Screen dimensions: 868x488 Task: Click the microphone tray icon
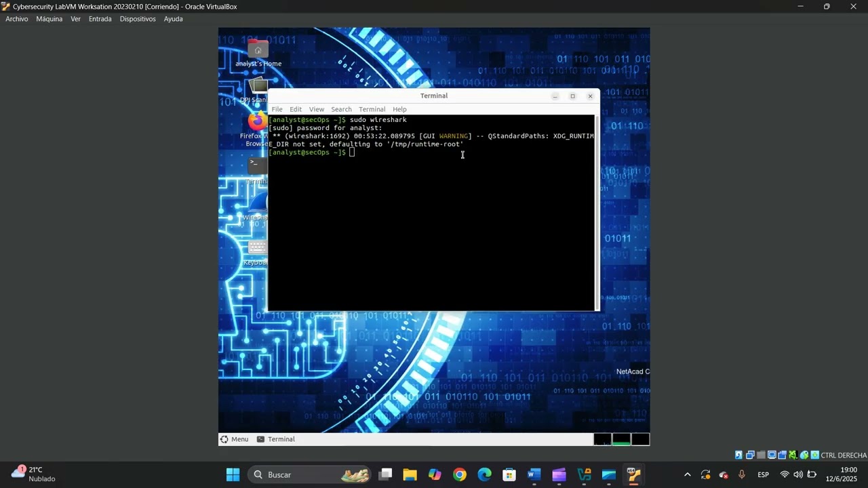742,474
